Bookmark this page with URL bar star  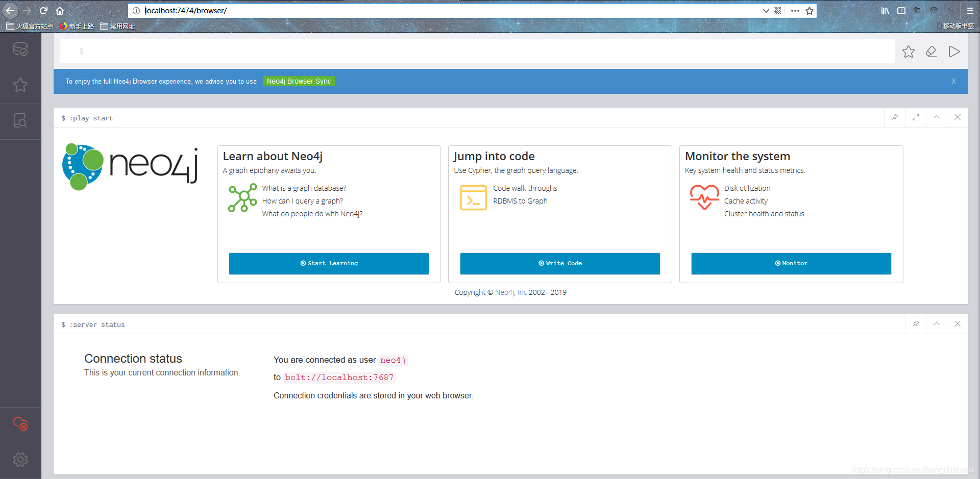(810, 11)
